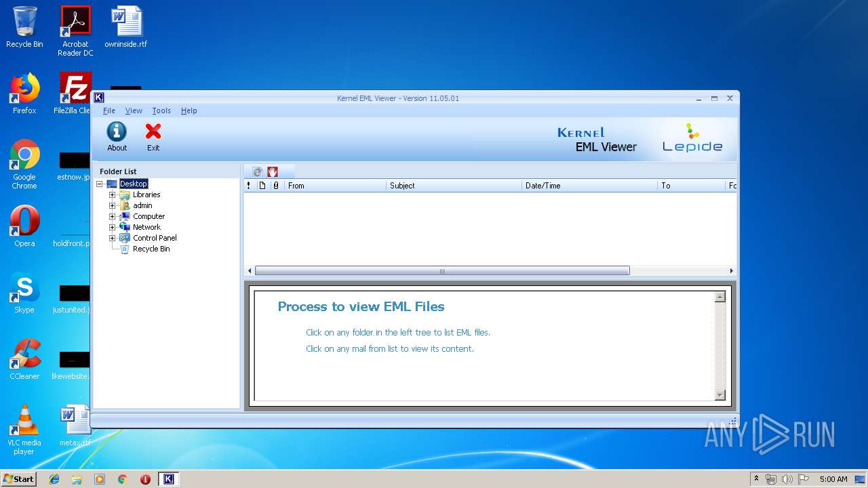Launch Google Chrome from desktop
The height and width of the screenshot is (488, 868).
[24, 164]
